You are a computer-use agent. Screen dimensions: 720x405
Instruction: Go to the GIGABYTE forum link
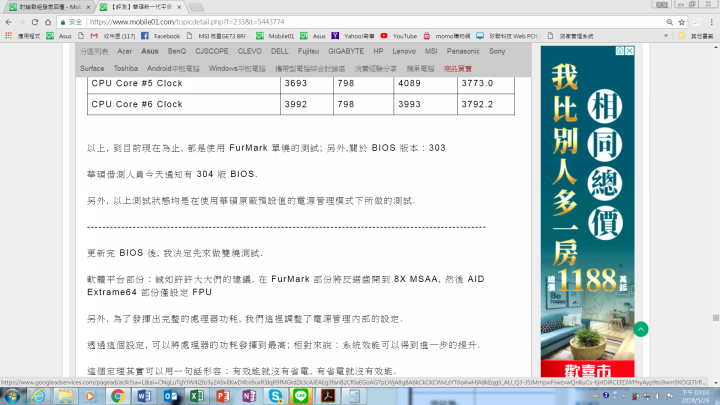coord(346,51)
